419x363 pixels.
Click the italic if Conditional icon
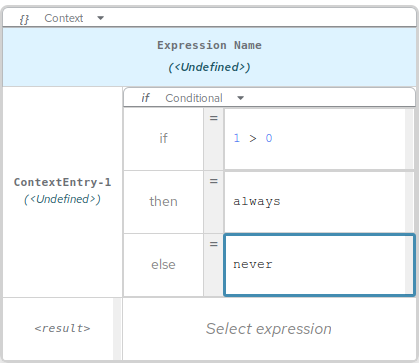[x=145, y=98]
